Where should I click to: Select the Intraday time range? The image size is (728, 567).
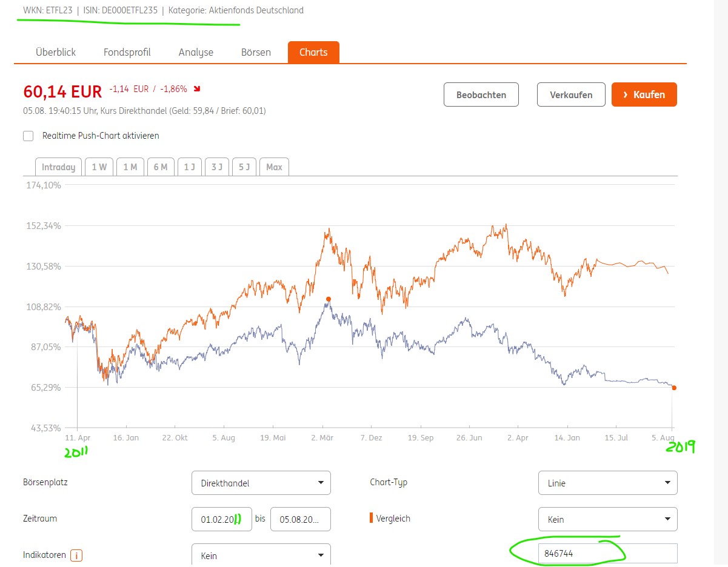(58, 167)
